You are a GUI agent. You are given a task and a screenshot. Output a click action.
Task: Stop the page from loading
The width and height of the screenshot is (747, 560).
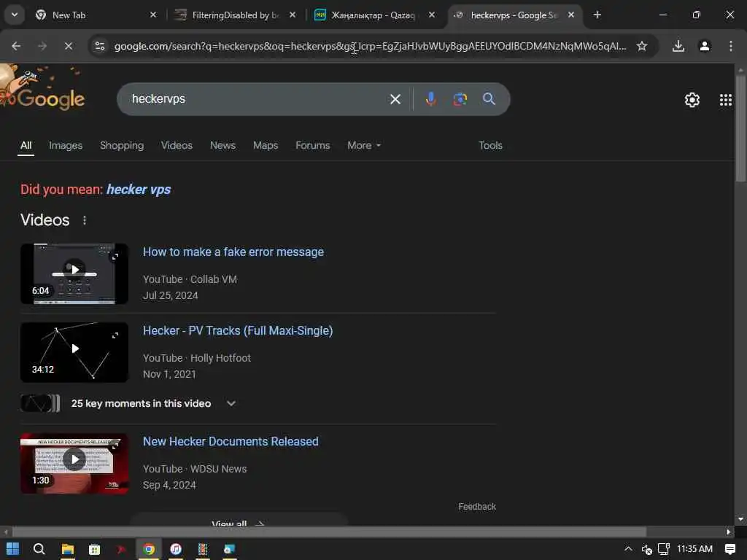(69, 46)
